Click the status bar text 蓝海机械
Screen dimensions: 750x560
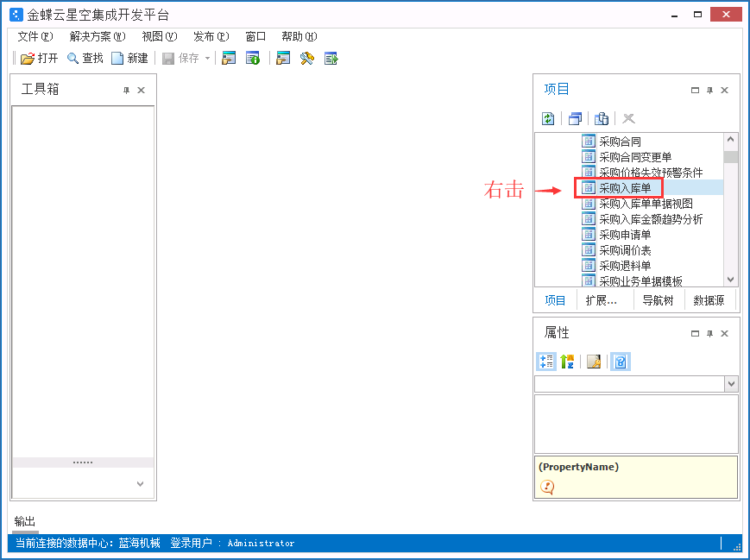(140, 543)
